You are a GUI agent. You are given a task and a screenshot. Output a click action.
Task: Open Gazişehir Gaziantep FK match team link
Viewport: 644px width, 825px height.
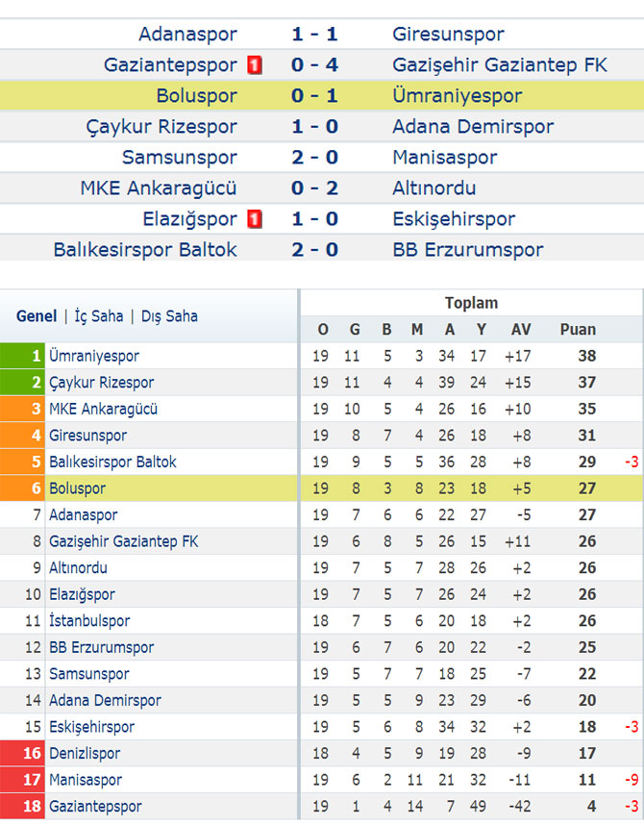pos(500,65)
